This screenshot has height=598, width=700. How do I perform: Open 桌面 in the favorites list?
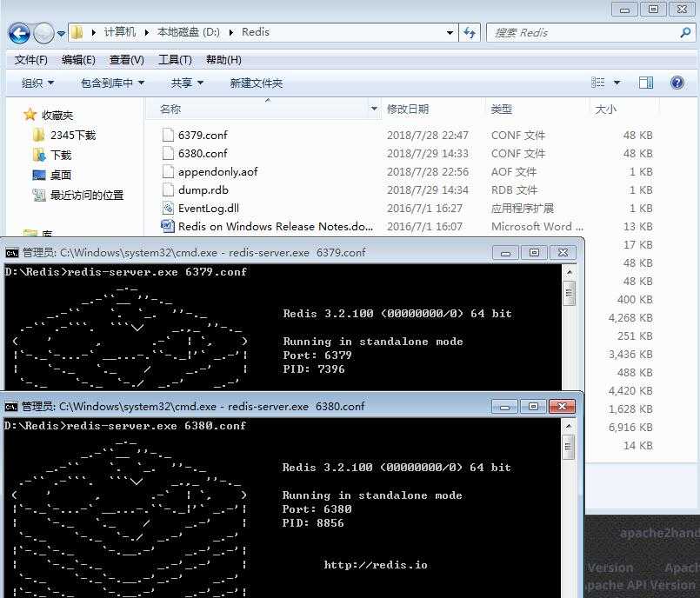61,175
